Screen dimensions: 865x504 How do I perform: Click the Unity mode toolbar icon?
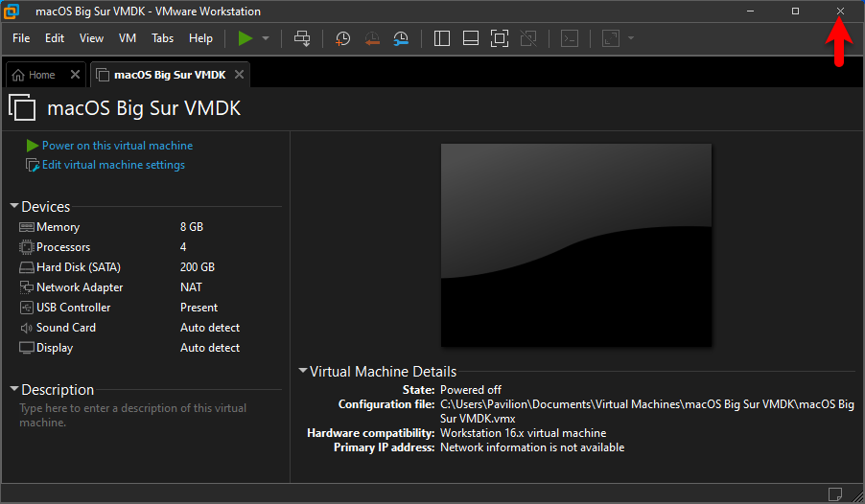click(528, 38)
